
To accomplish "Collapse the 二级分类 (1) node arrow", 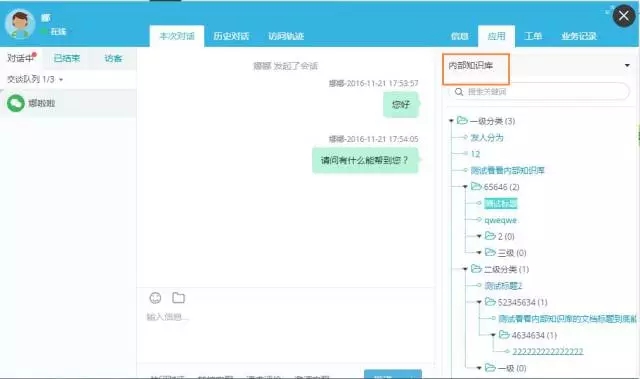I will 465,269.
